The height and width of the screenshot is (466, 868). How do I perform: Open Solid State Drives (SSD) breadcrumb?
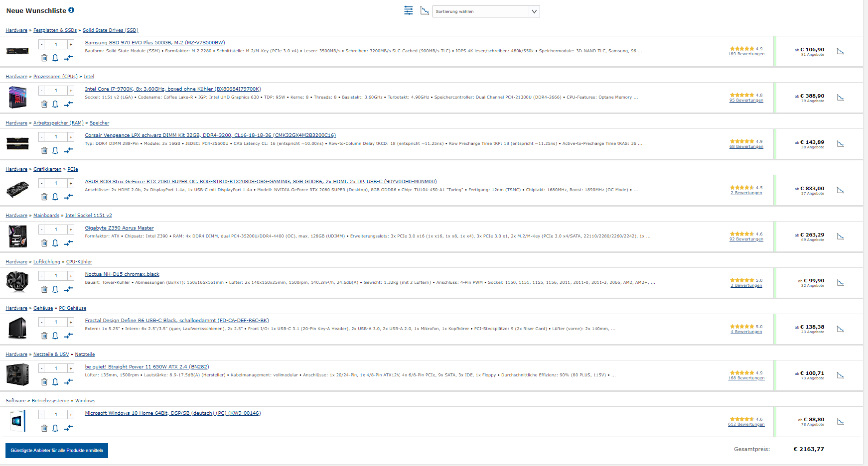point(110,30)
